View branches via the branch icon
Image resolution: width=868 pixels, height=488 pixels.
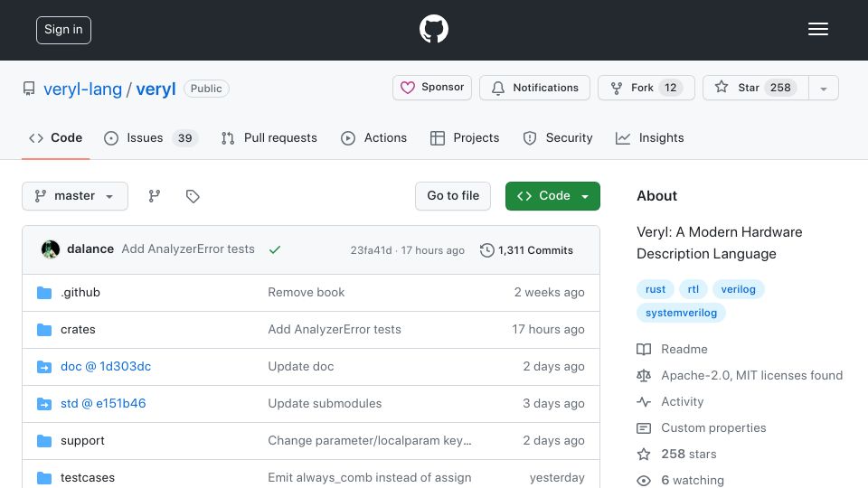pos(155,196)
